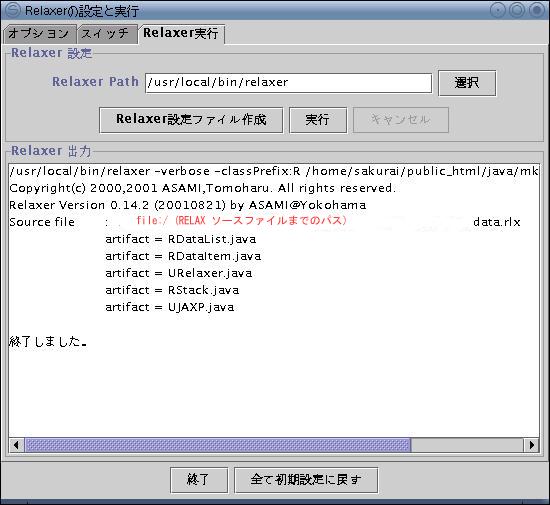Click the last title bar window button
The width and height of the screenshot is (550, 505).
[537, 10]
